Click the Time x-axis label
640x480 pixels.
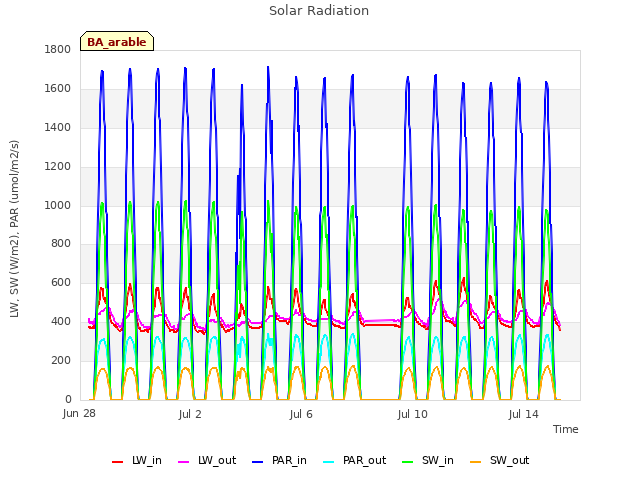pyautogui.click(x=566, y=429)
